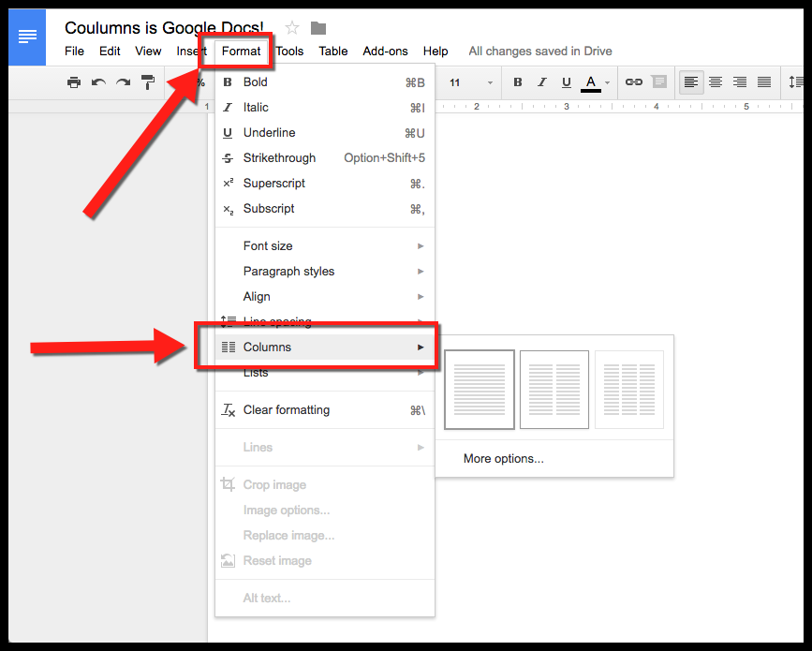Choose Subscript from Format menu
This screenshot has height=651, width=812.
pyautogui.click(x=325, y=209)
